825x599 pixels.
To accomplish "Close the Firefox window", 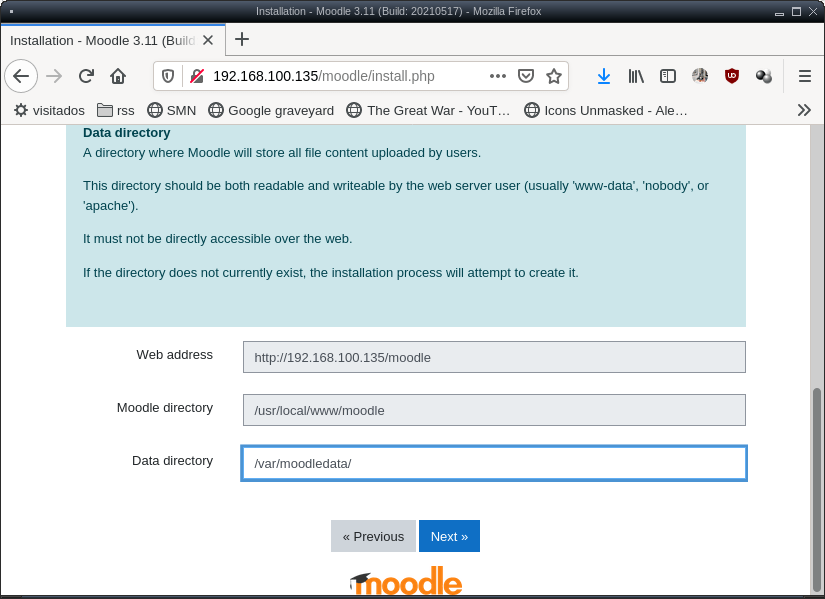I will pyautogui.click(x=813, y=12).
